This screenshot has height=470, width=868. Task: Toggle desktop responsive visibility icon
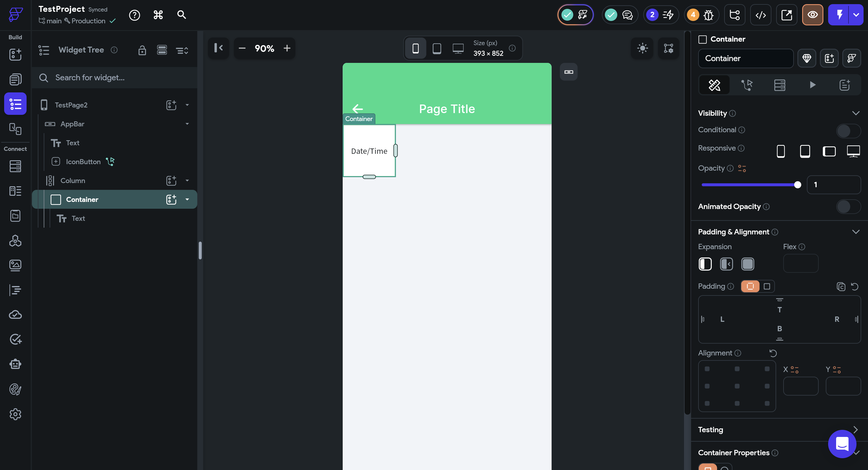853,151
